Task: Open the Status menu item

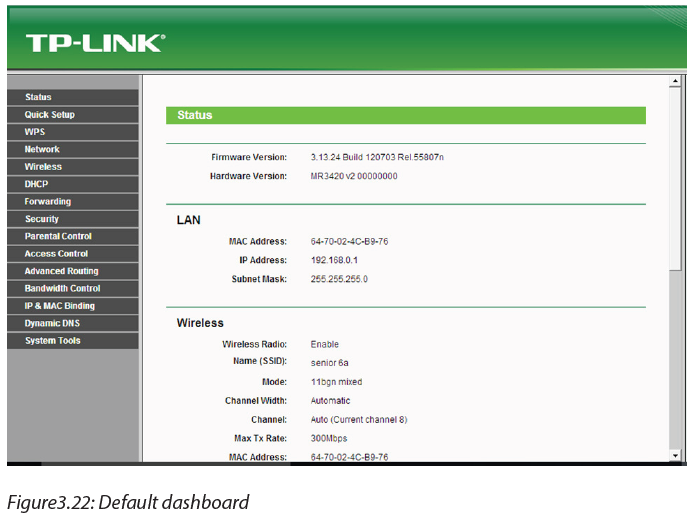Action: 73,97
